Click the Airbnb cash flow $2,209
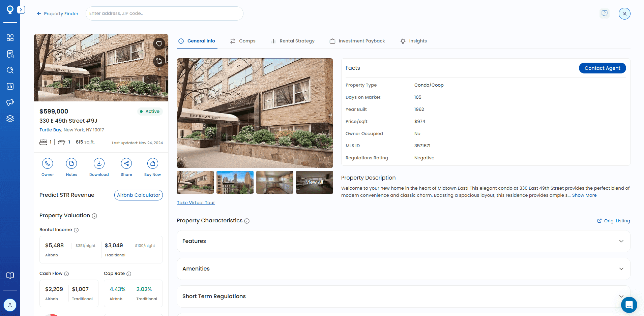Screen dimensions: 644x316 click(x=54, y=289)
